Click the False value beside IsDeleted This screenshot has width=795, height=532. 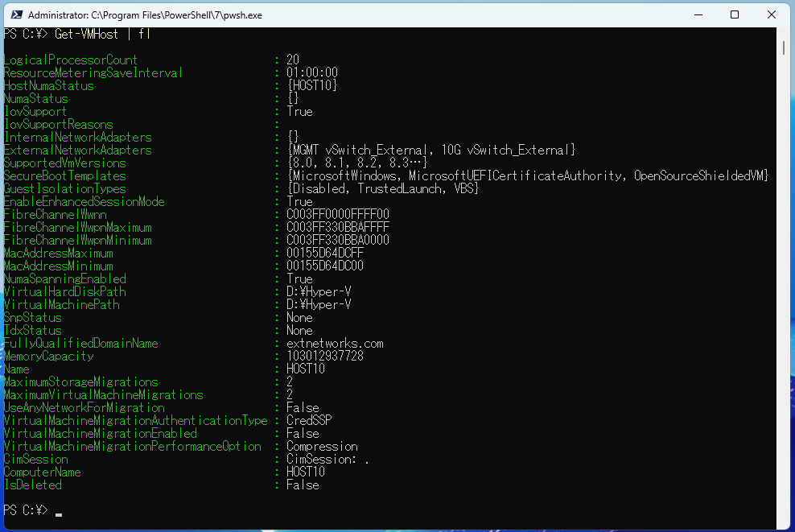[x=302, y=485]
